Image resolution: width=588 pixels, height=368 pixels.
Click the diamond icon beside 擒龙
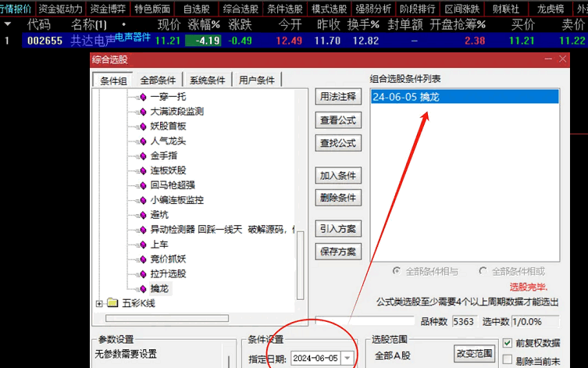(143, 289)
